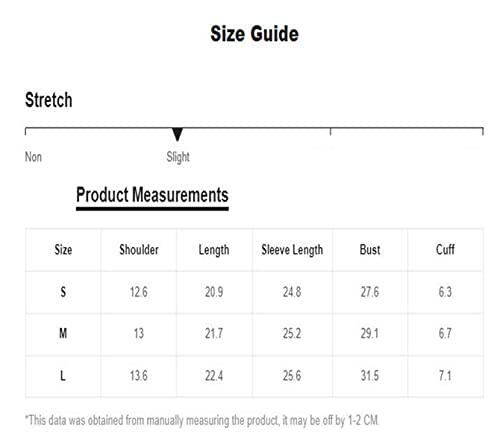Click the Size Guide title
500x448 pixels.
pos(254,34)
